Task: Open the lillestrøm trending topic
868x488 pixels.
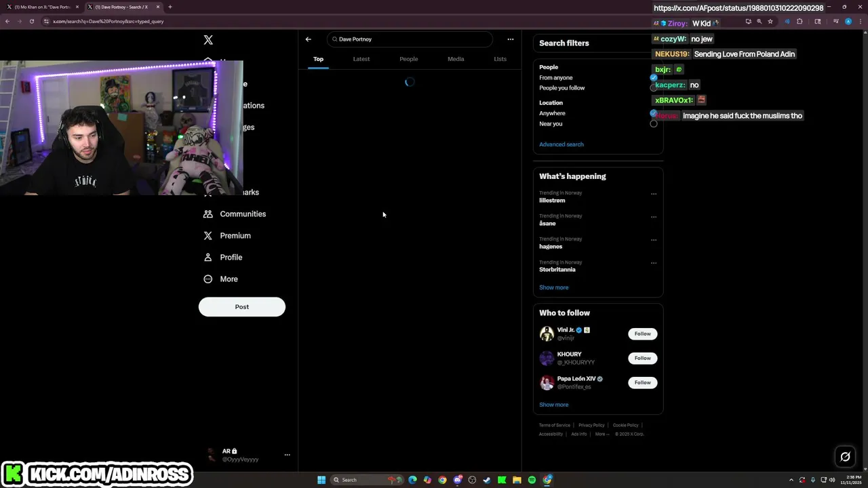Action: coord(552,201)
